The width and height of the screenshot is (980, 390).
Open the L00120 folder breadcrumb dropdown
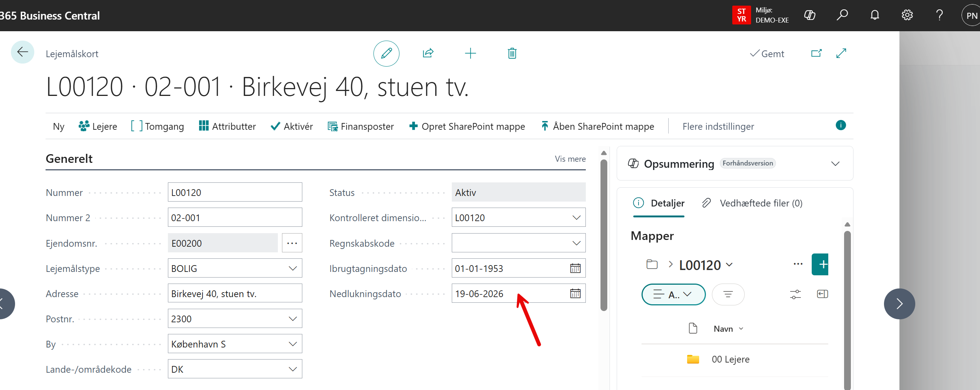coord(705,265)
